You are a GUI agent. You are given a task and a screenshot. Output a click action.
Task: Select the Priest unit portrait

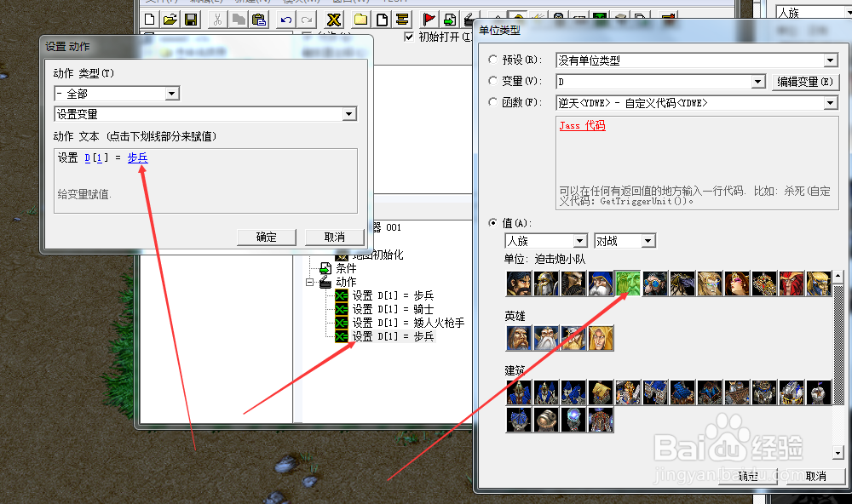click(x=709, y=283)
